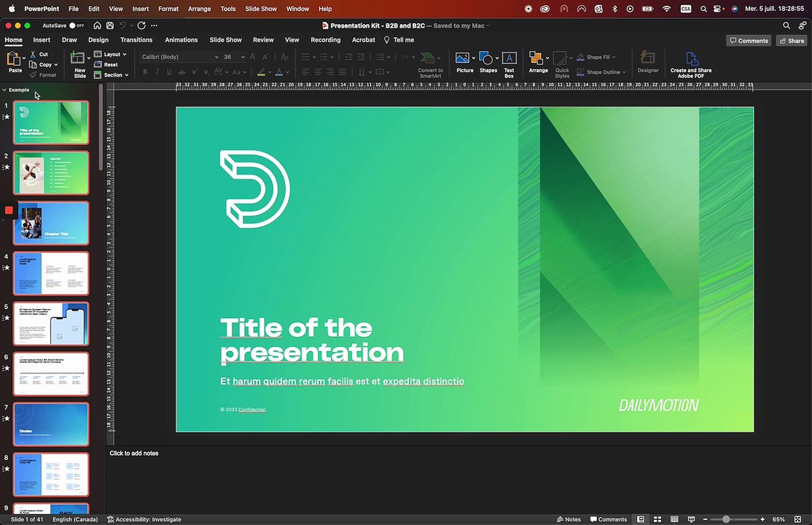Click the Home icon in title bar
Viewport: 812px width, 525px height.
[x=97, y=26]
